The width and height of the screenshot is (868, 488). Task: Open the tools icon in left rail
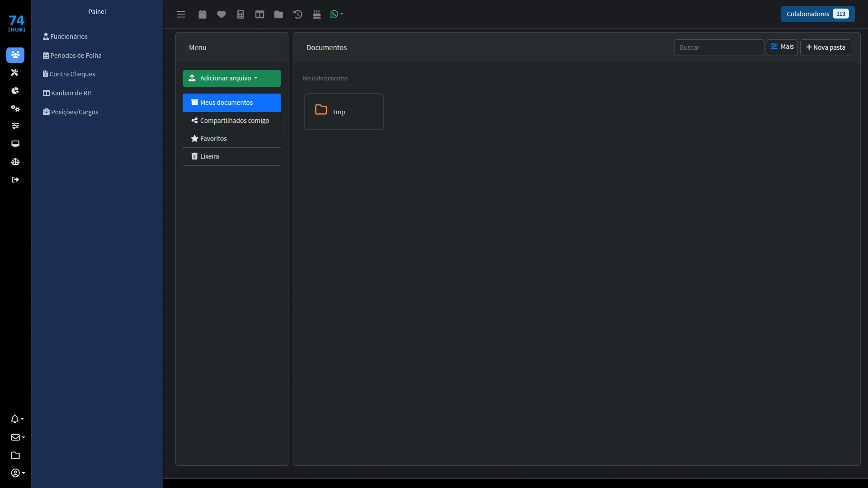coord(15,72)
